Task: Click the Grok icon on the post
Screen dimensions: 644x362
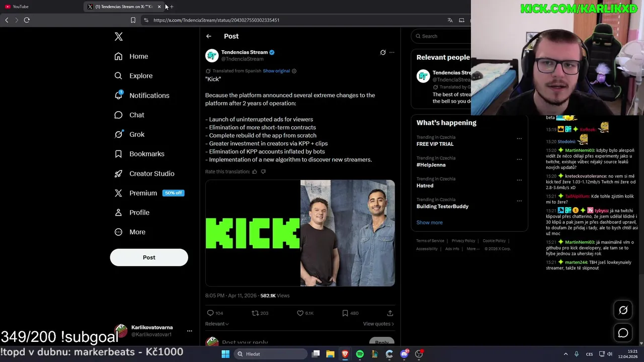Action: pos(383,52)
